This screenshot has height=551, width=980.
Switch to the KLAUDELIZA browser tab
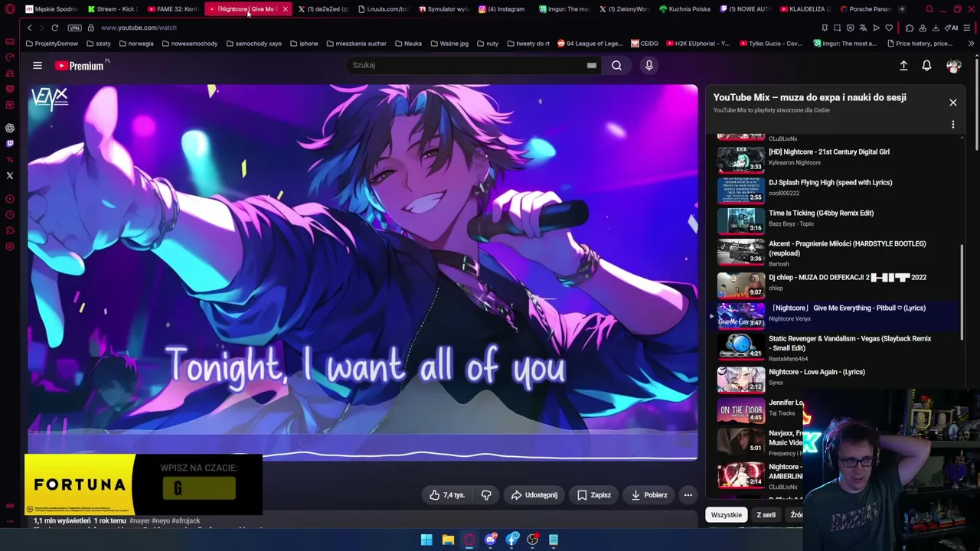804,9
